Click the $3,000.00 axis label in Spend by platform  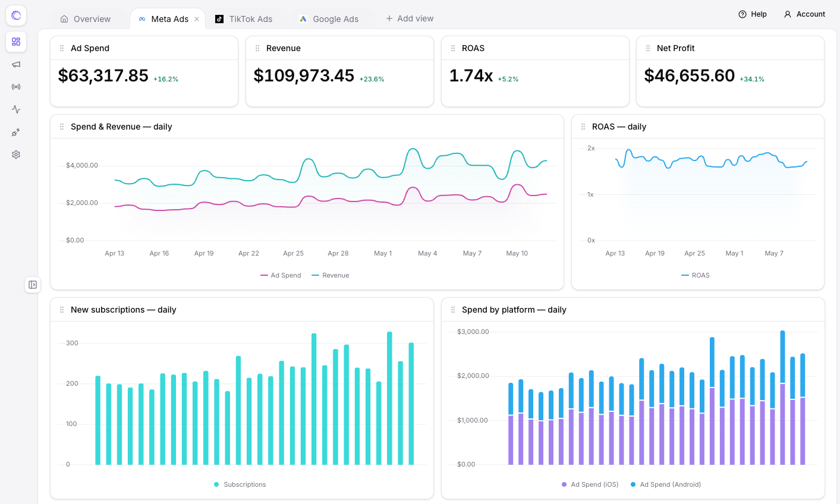click(x=473, y=332)
